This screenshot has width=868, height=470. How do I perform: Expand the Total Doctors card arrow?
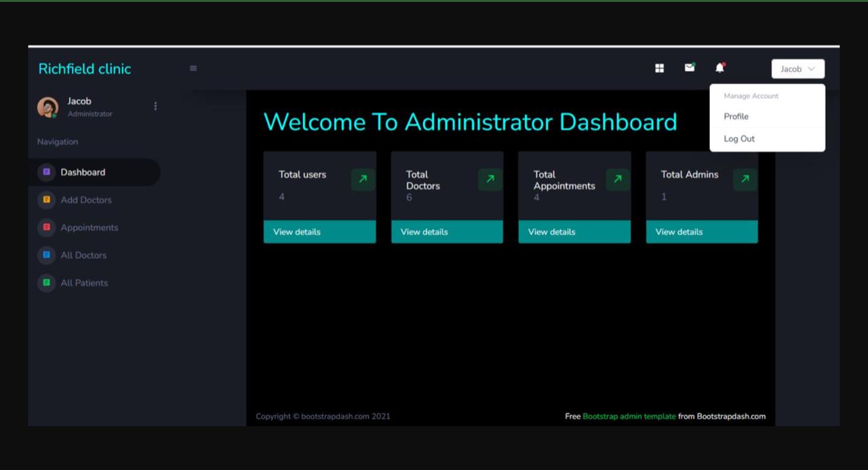click(x=490, y=179)
